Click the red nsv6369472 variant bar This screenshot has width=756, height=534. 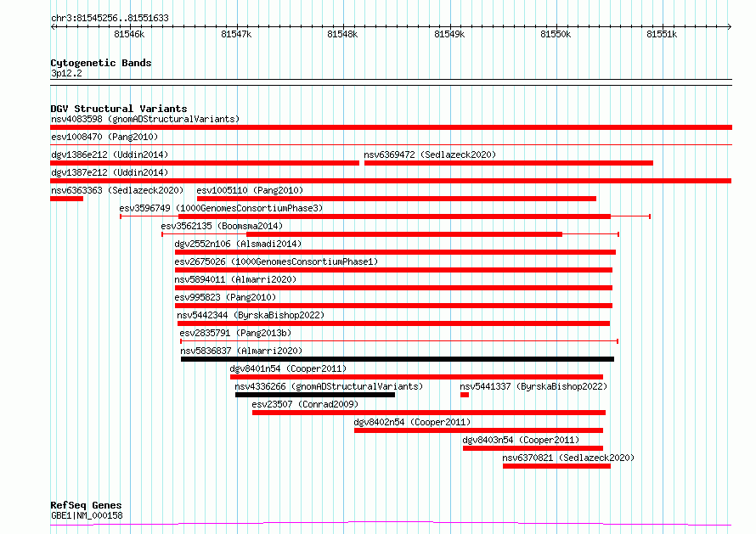[509, 163]
